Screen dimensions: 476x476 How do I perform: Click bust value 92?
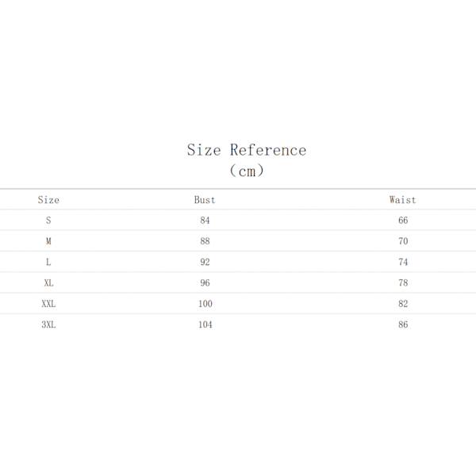click(x=205, y=262)
